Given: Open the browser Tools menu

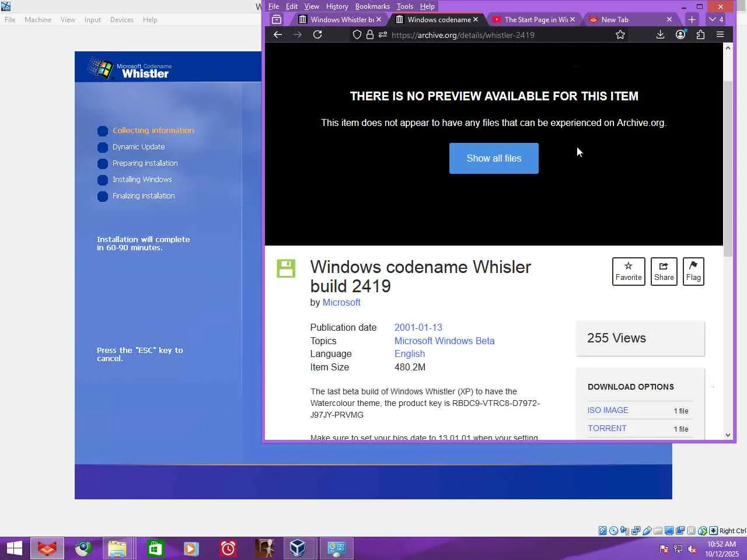Looking at the screenshot, I should click(x=405, y=6).
